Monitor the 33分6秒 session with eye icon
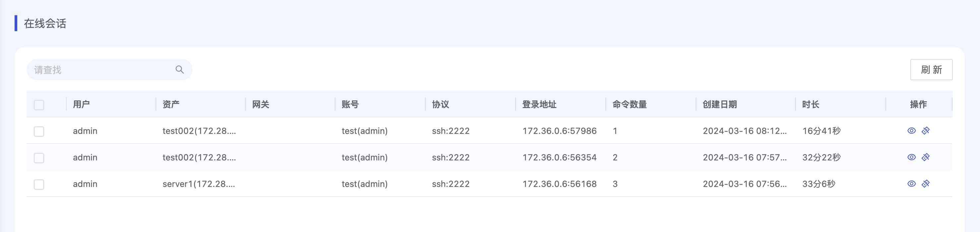The image size is (980, 232). pyautogui.click(x=912, y=184)
